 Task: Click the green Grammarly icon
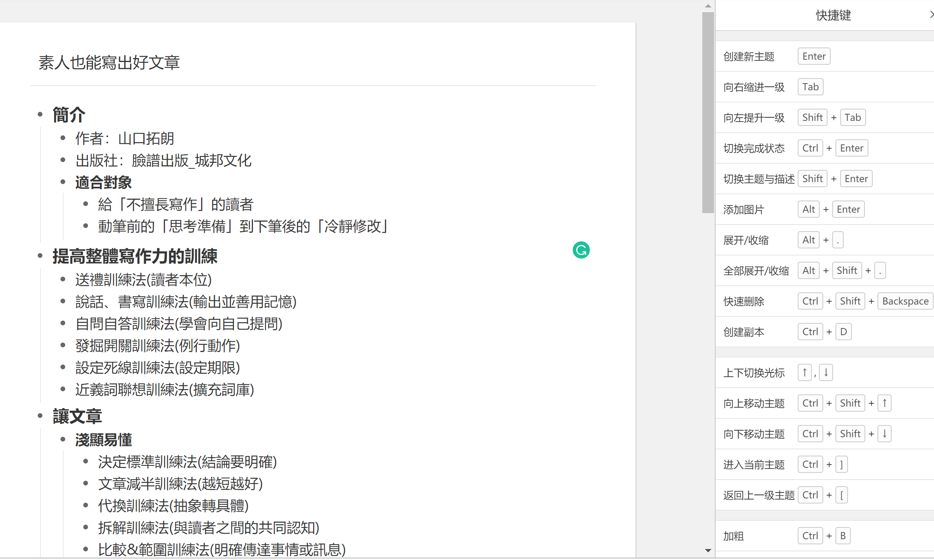(581, 250)
